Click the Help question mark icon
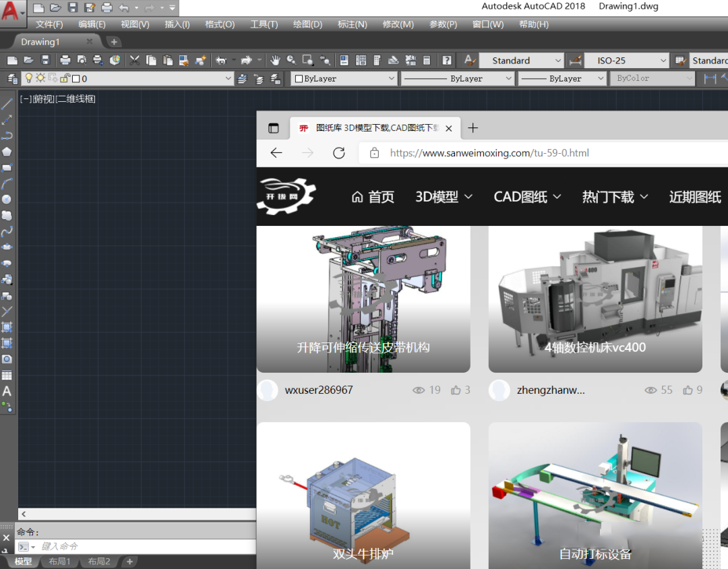728x569 pixels. [446, 60]
